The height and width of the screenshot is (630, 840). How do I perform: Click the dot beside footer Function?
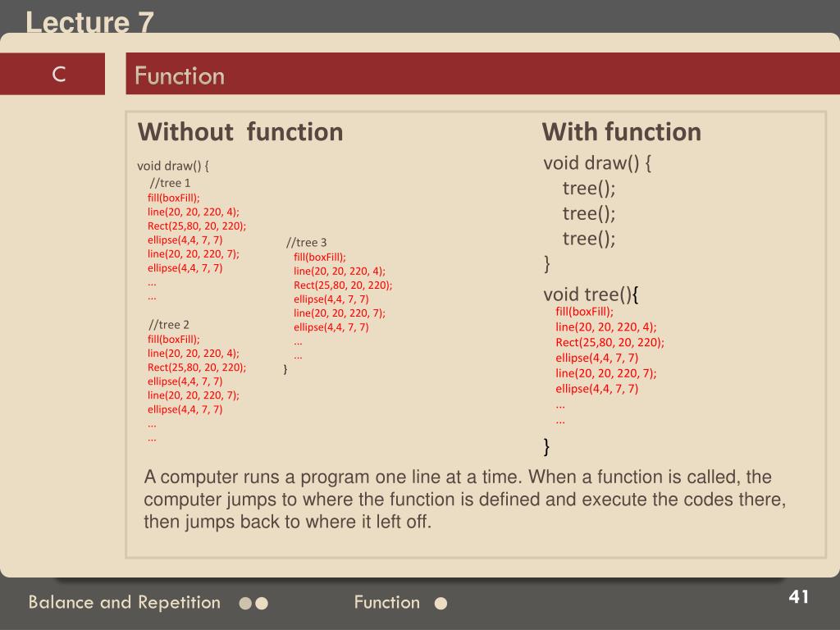[441, 604]
